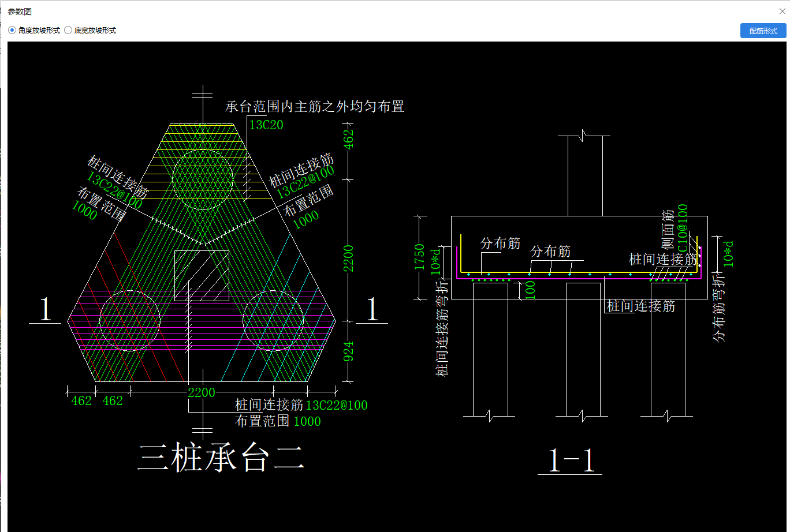Viewport: 790px width, 532px height.
Task: Edit the C10@100 side rebar value
Action: coord(683,228)
